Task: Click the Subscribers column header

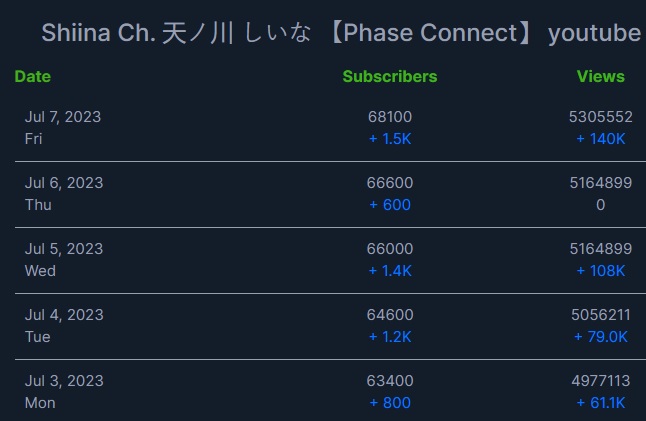Action: click(390, 76)
